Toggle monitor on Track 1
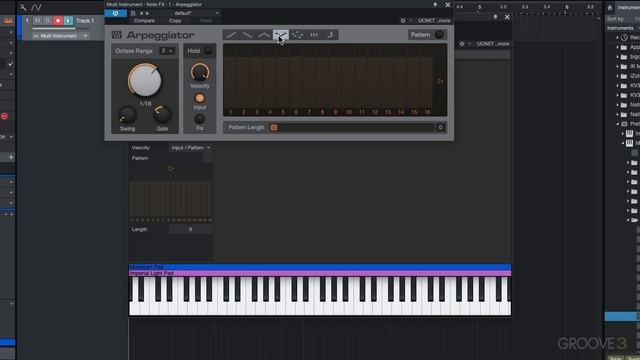 68,20
